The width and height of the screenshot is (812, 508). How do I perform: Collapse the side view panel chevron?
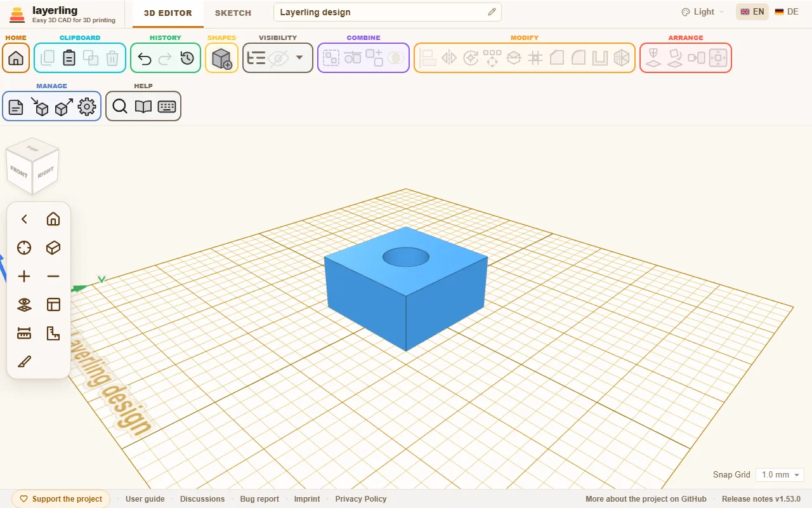pyautogui.click(x=24, y=219)
